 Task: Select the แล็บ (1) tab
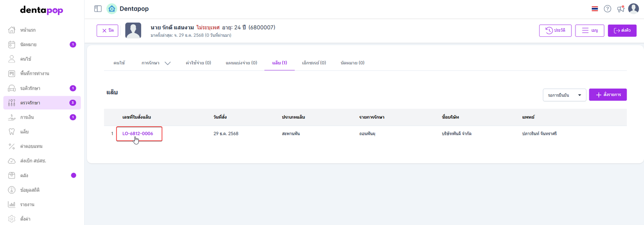coord(280,63)
